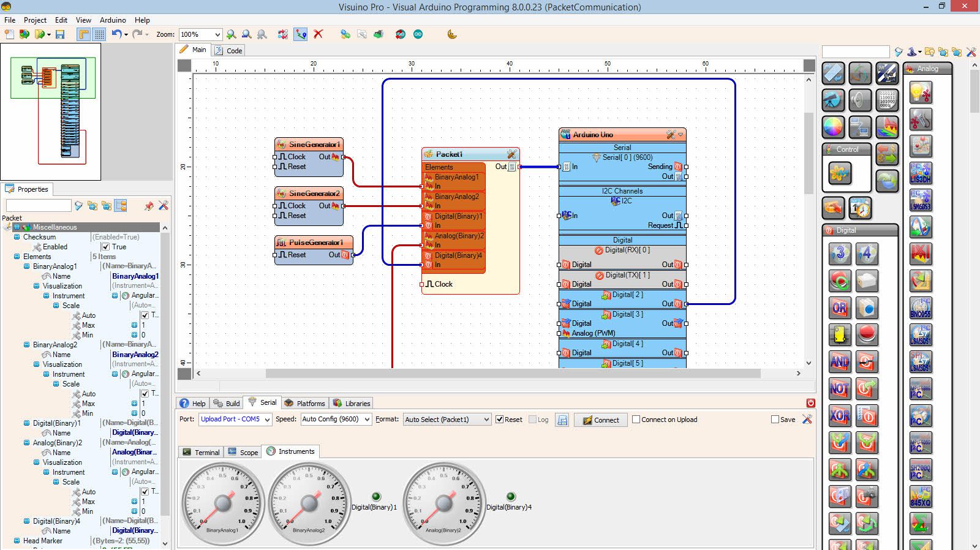
Task: Pin the Properties panel pushpin icon
Action: pos(149,206)
